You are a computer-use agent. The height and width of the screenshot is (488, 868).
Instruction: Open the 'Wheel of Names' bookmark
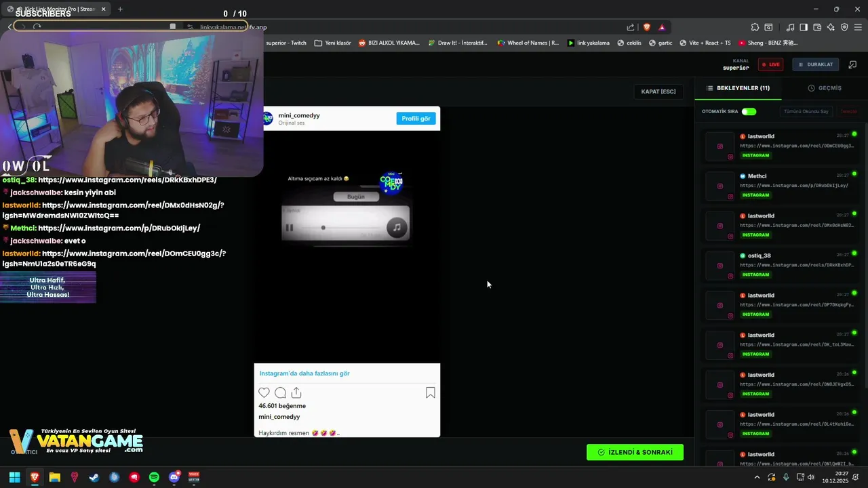(x=528, y=43)
